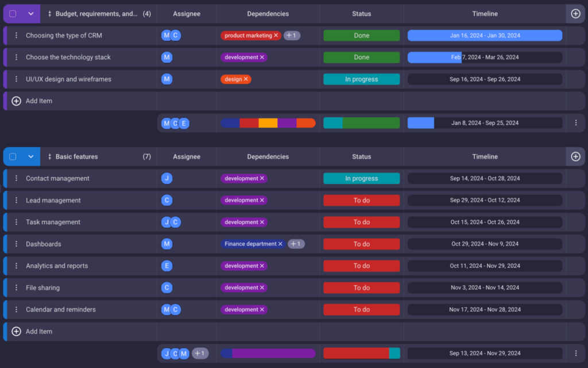Click the sort icon next to Basic features title
Image resolution: width=588 pixels, height=368 pixels.
point(49,156)
